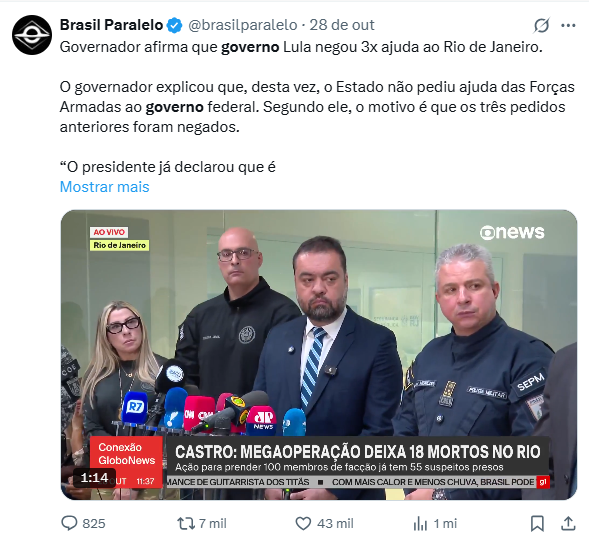Image resolution: width=589 pixels, height=533 pixels.
Task: Open the three-dot more options menu
Action: 568,25
